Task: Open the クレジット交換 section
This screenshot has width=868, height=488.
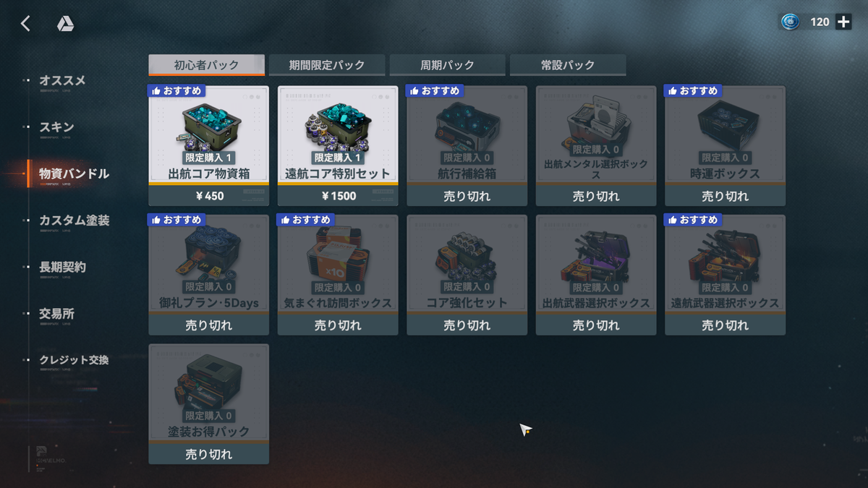Action: (x=74, y=360)
